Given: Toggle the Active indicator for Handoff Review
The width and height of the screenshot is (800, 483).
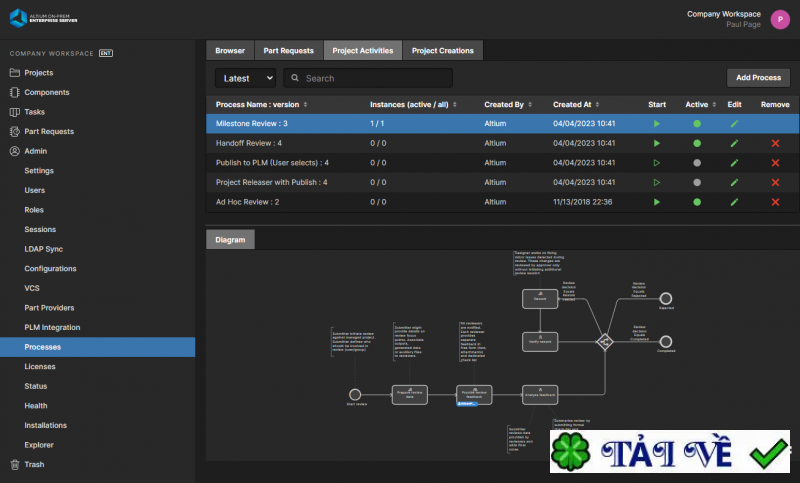Looking at the screenshot, I should (x=696, y=143).
